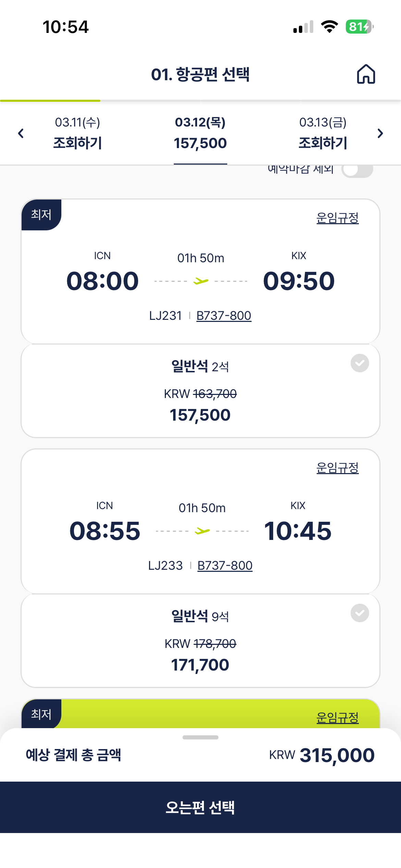Check the 일반석 171,700 fare option
Viewport: 401px width, 868px height.
coord(360,613)
